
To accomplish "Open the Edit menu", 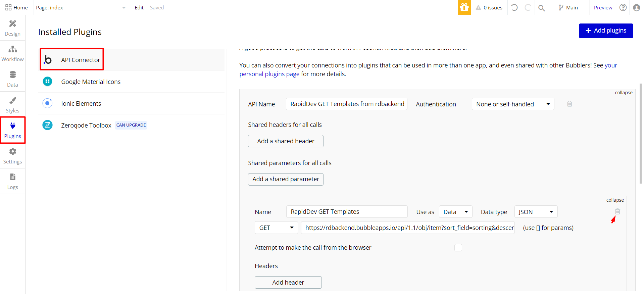I will tap(139, 7).
